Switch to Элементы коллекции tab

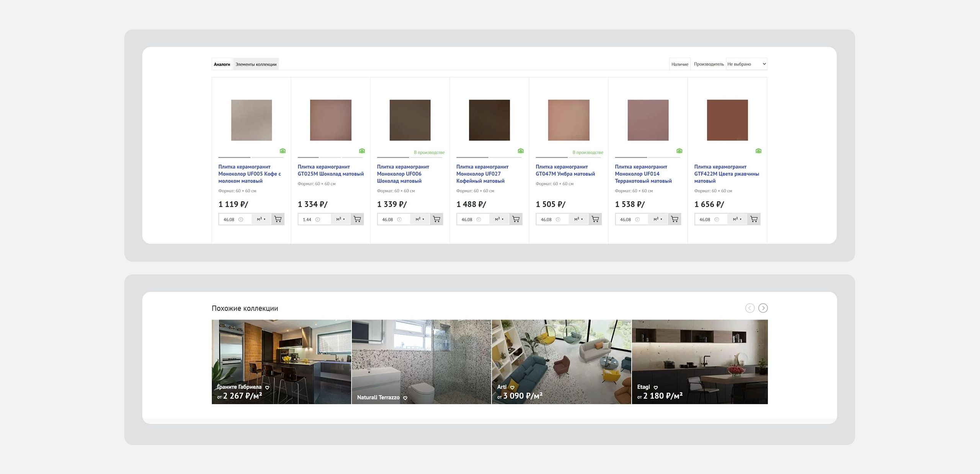[256, 64]
